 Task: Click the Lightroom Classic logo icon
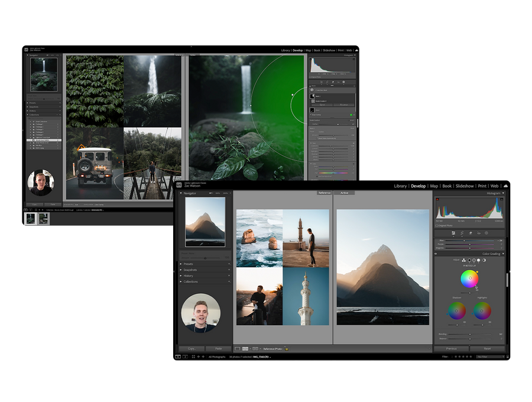point(178,184)
